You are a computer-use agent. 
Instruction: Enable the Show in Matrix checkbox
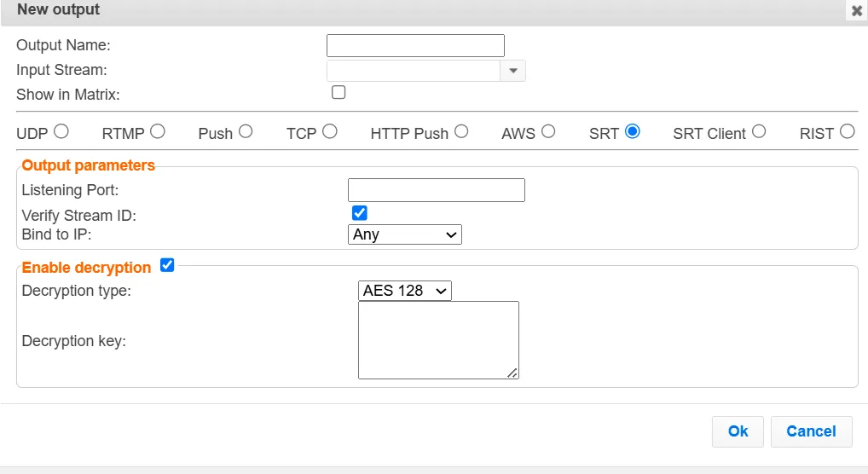pyautogui.click(x=339, y=92)
